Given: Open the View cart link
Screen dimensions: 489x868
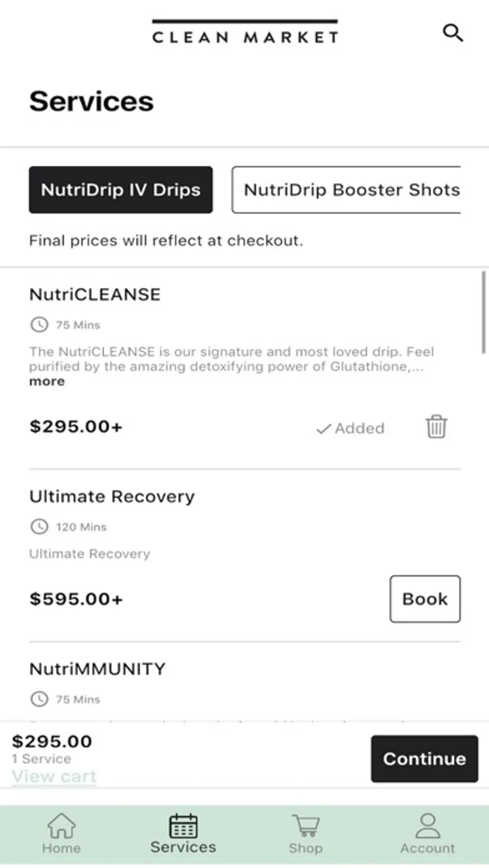Looking at the screenshot, I should [x=54, y=776].
